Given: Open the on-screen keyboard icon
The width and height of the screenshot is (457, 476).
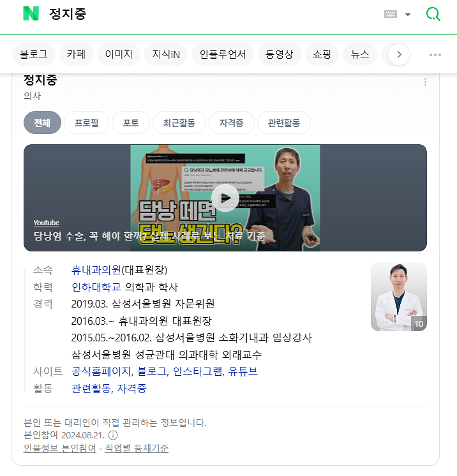Looking at the screenshot, I should point(391,14).
